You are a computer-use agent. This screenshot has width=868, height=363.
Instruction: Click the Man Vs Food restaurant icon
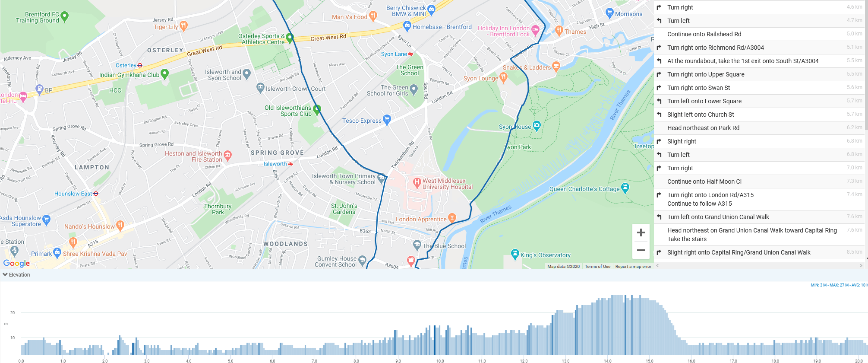tap(373, 16)
